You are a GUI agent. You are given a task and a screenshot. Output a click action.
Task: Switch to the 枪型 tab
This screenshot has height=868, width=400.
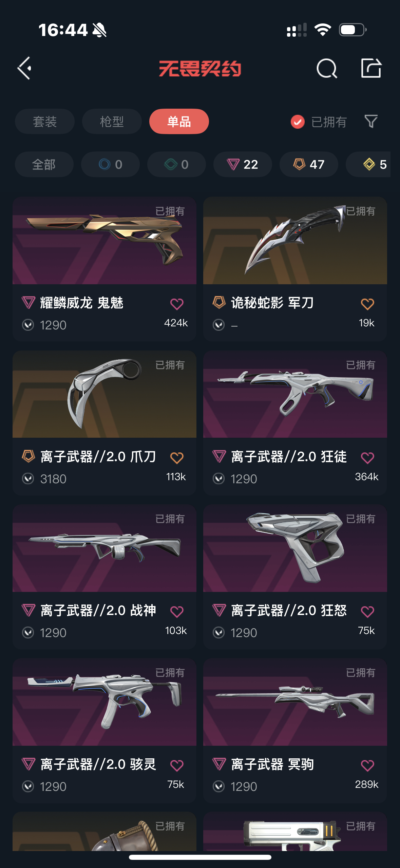(112, 121)
